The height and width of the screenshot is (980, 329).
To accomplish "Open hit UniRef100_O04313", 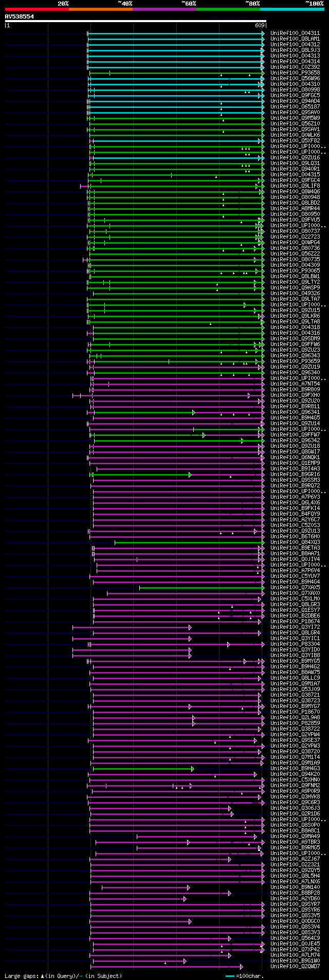I will [x=295, y=56].
